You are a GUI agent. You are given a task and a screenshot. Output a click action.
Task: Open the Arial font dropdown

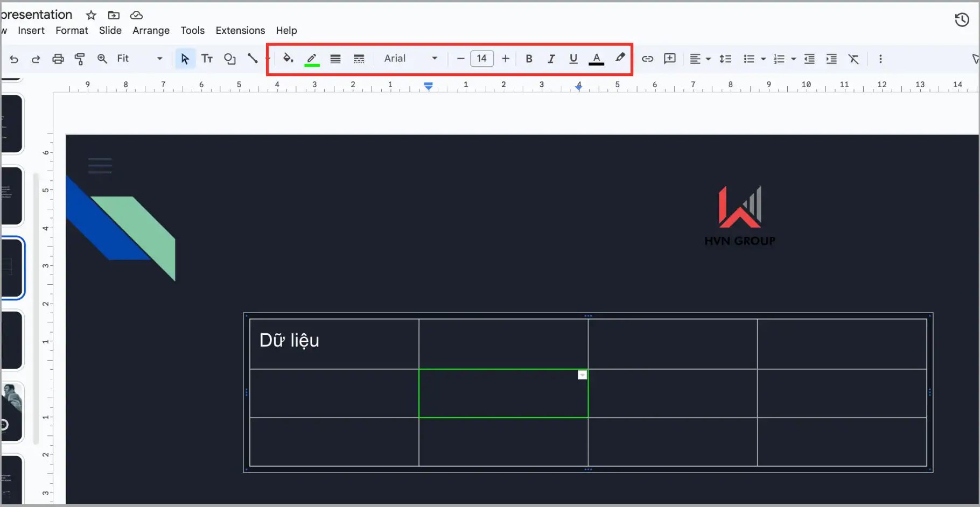coord(410,59)
